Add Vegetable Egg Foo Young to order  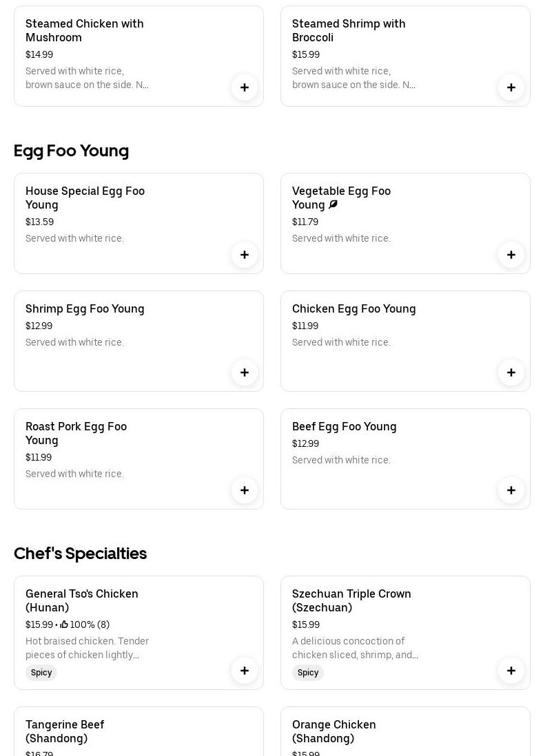point(511,255)
